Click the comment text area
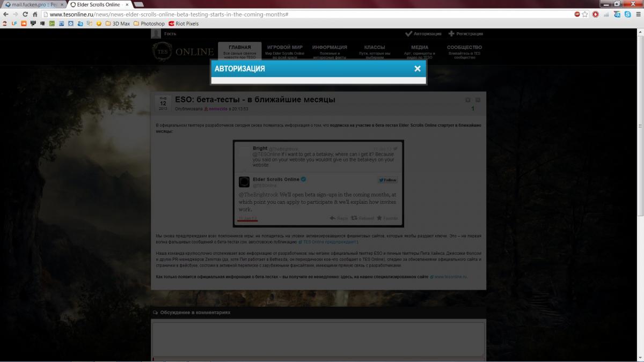Screen dimensions: 644x362 [x=318, y=339]
